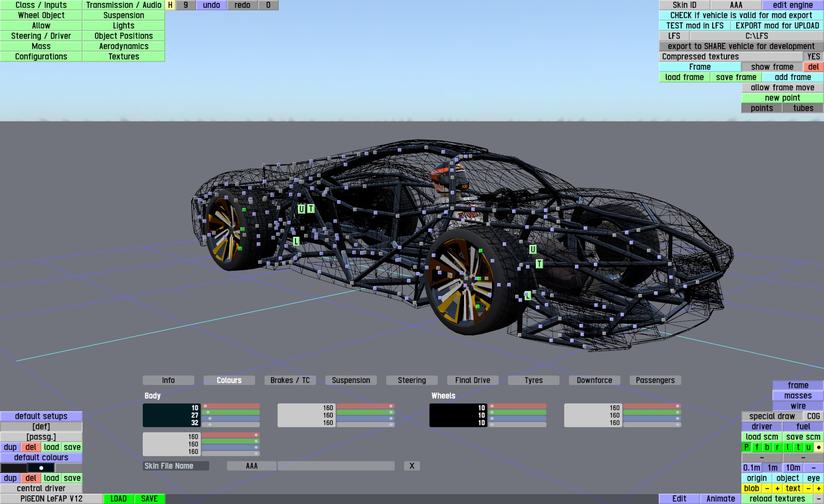Select the grey default colours swatch
The width and height of the screenshot is (824, 504).
click(x=69, y=468)
